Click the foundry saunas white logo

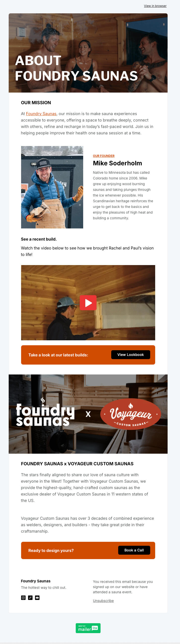pyautogui.click(x=45, y=413)
